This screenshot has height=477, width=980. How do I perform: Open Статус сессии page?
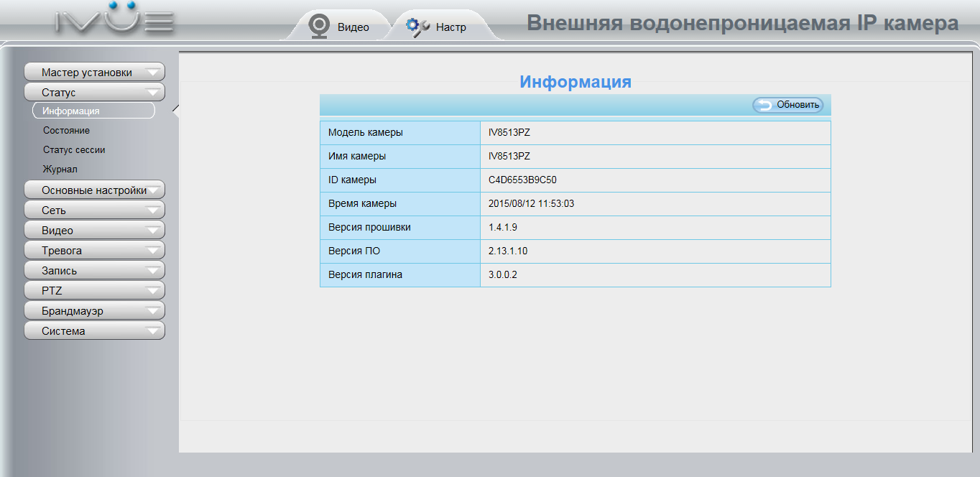pos(74,149)
